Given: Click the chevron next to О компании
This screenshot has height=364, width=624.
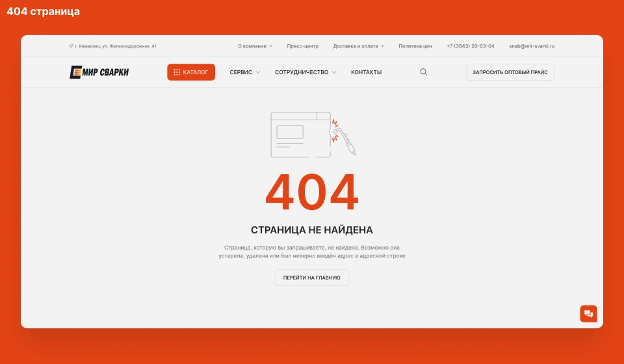Looking at the screenshot, I should [270, 46].
